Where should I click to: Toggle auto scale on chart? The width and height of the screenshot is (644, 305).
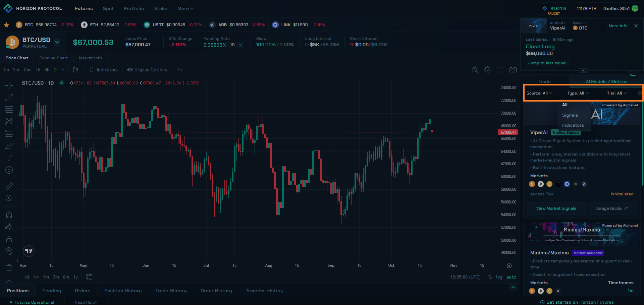coord(511,277)
